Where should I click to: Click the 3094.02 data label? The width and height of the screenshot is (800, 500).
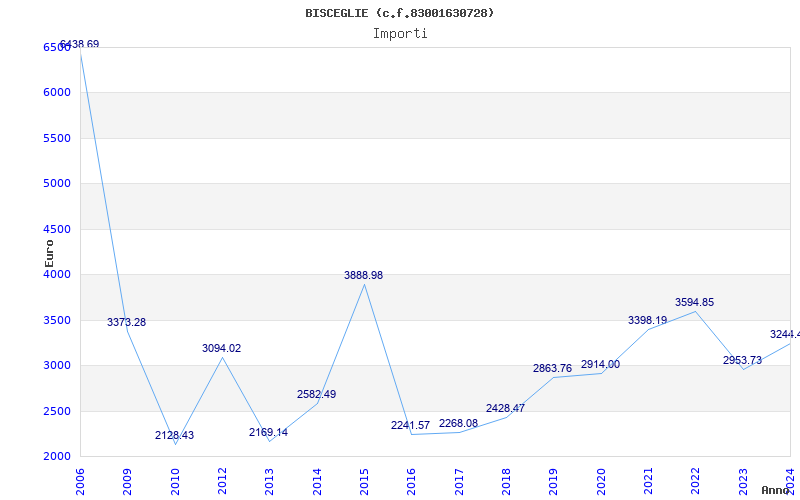click(221, 348)
